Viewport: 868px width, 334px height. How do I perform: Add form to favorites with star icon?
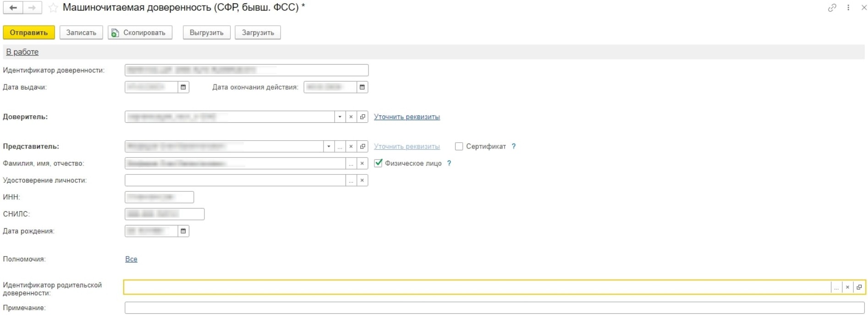click(x=53, y=8)
